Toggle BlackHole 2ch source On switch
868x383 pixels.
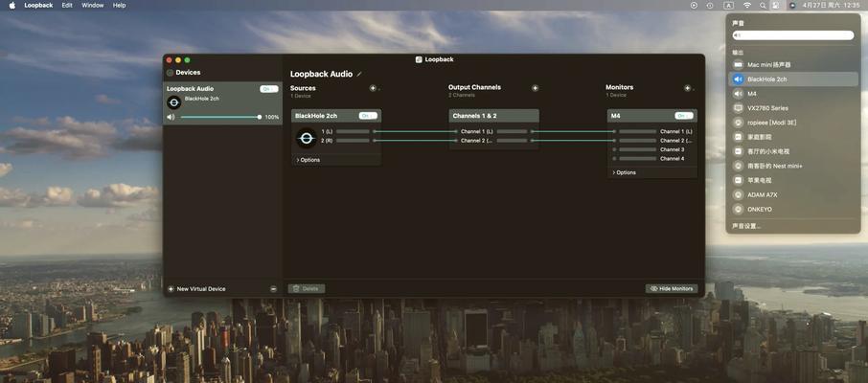click(368, 116)
